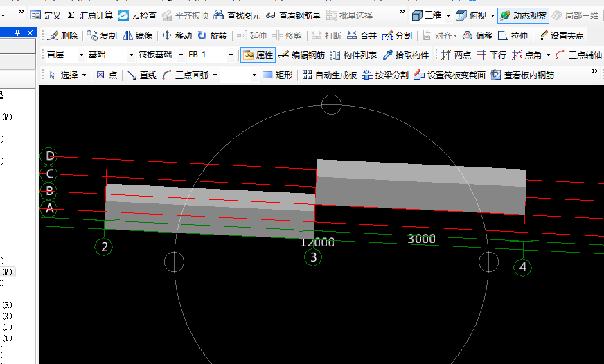Select the 三维 3D view button
The image size is (604, 364).
tap(427, 15)
